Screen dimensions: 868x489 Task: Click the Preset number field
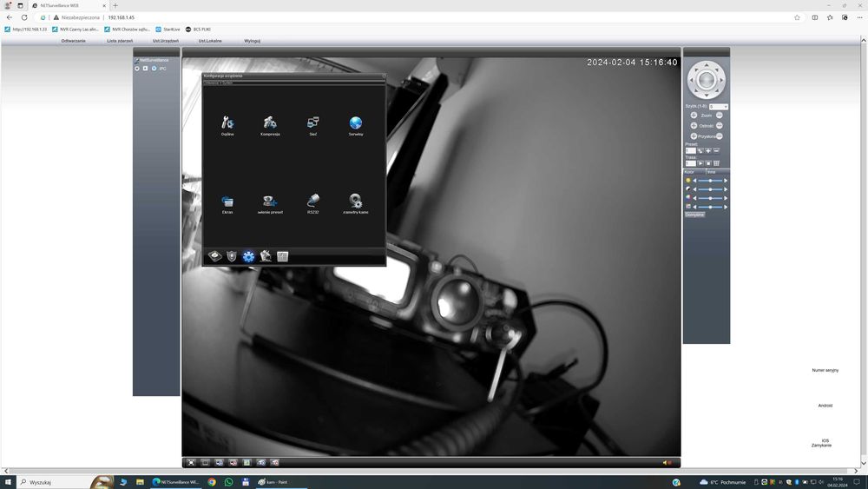click(x=690, y=150)
